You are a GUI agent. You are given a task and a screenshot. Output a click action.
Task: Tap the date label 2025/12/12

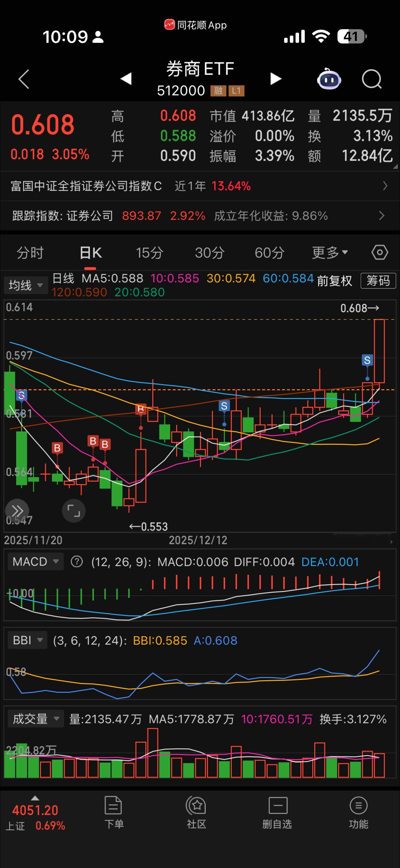[198, 540]
